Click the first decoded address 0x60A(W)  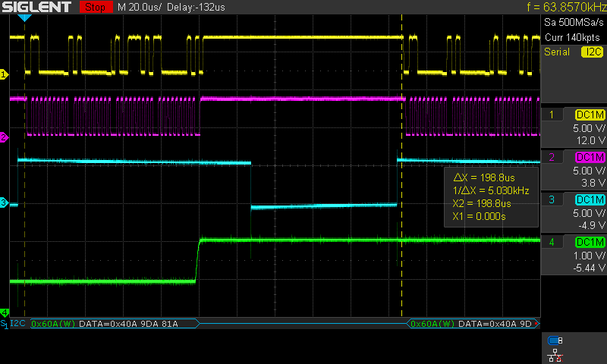[x=53, y=324]
